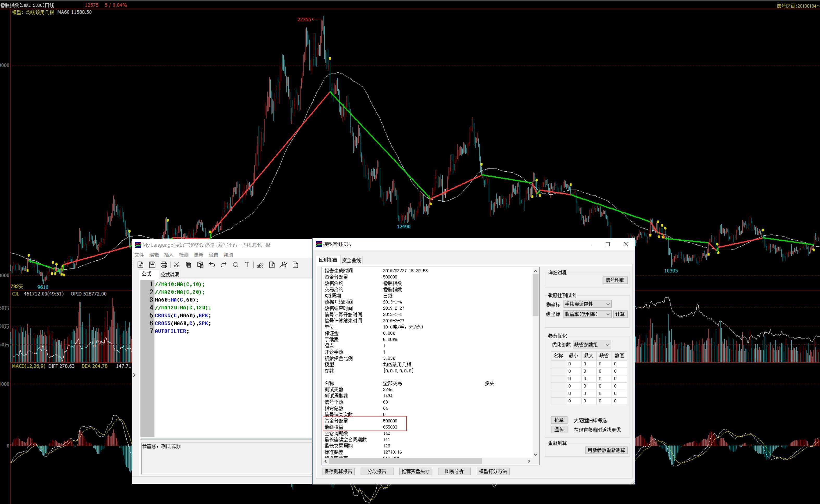Click the 12490 low price label on chart
Image resolution: width=820 pixels, height=504 pixels.
404,227
